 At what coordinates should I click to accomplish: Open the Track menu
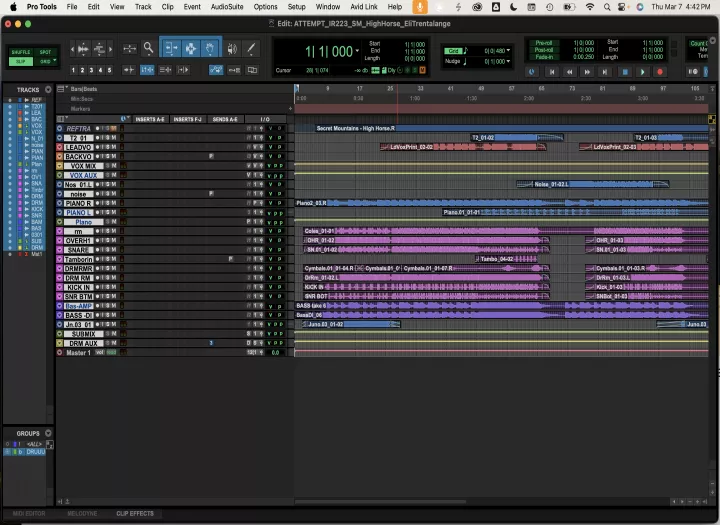143,7
